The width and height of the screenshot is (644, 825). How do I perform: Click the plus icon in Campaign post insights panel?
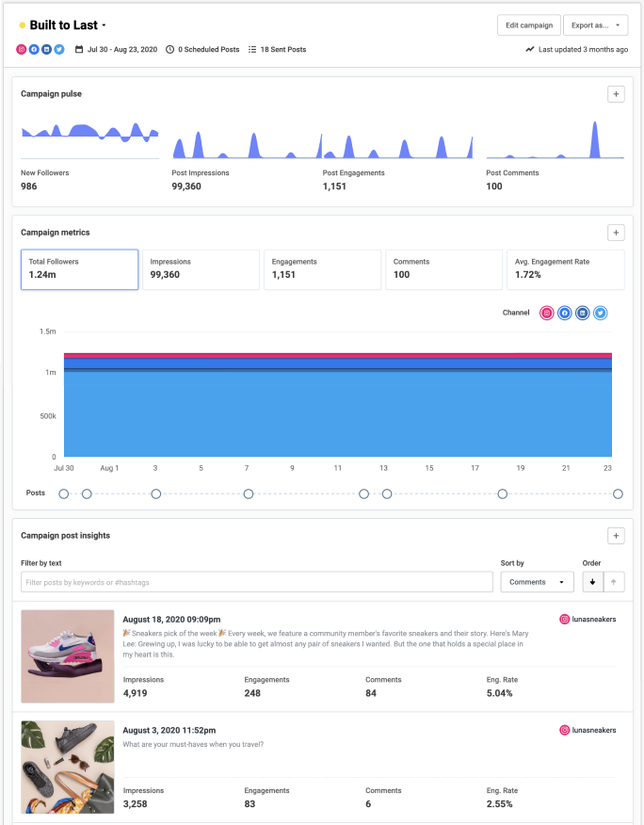click(616, 536)
